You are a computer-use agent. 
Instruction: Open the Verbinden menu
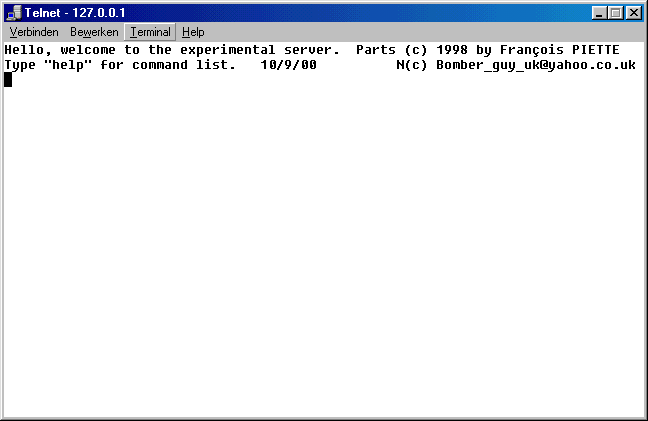tap(34, 32)
